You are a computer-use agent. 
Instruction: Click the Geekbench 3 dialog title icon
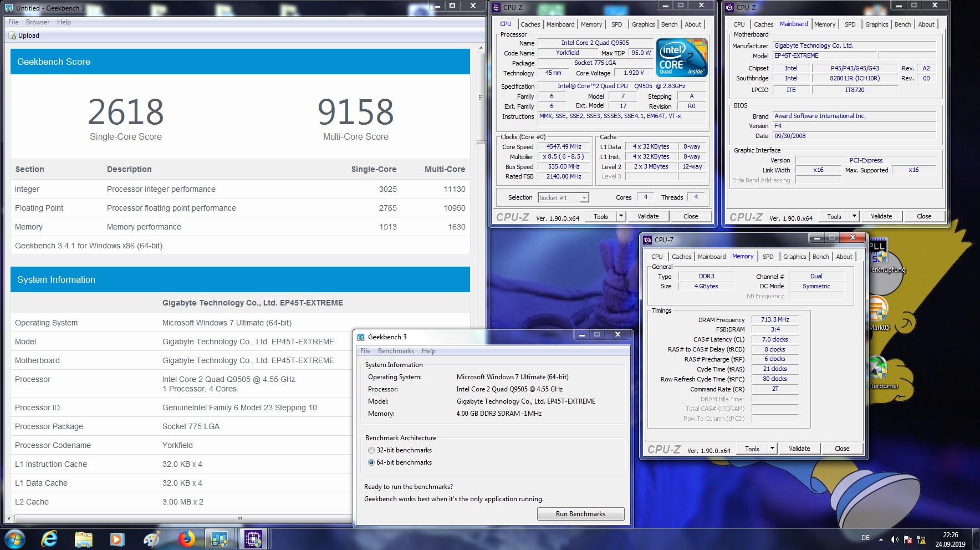(x=361, y=337)
